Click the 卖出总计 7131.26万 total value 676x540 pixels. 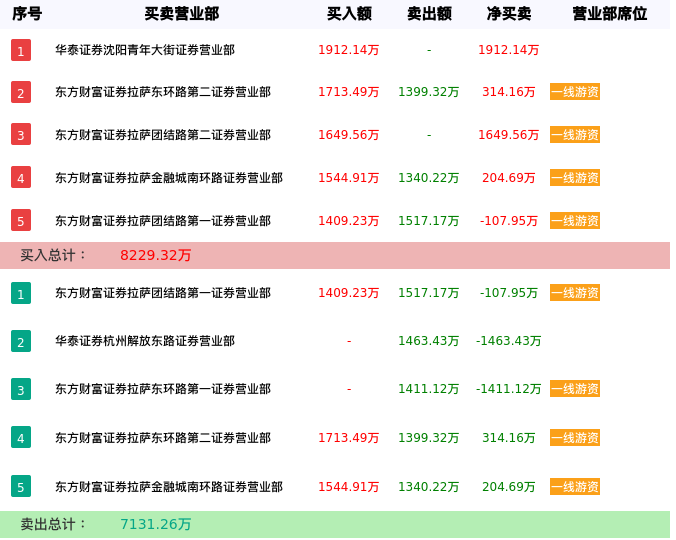(x=156, y=524)
